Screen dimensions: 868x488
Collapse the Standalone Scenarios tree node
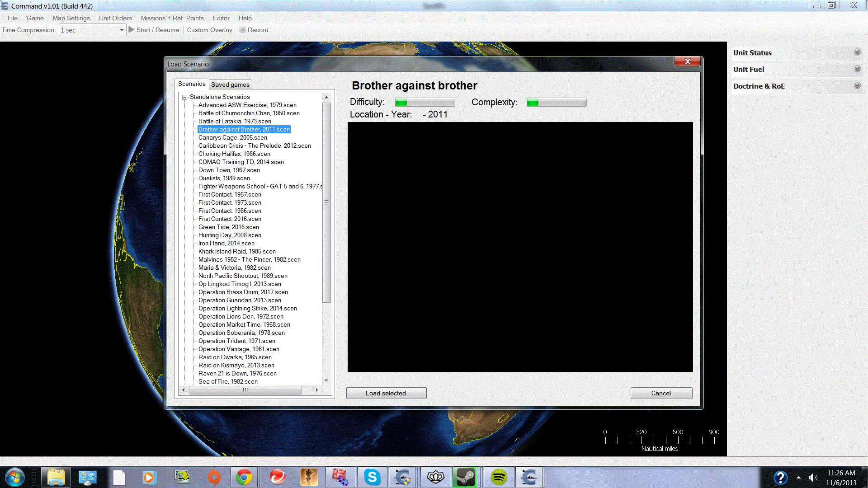coord(184,97)
